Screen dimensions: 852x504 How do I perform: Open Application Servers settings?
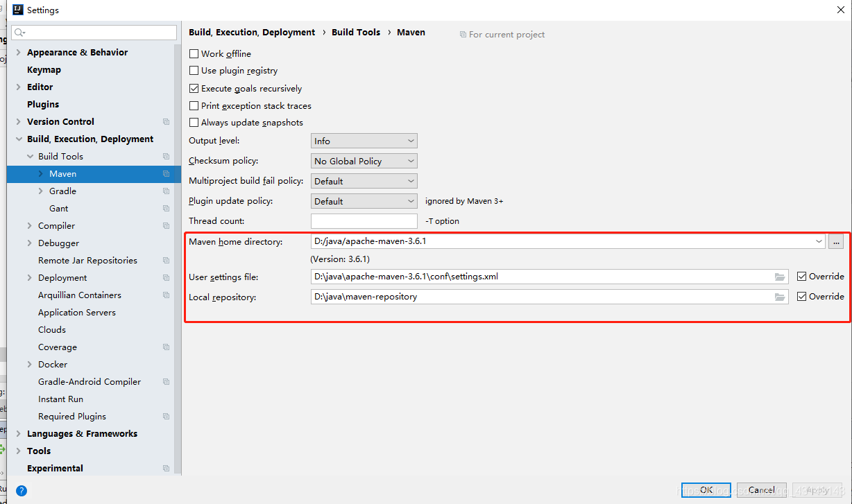(77, 313)
